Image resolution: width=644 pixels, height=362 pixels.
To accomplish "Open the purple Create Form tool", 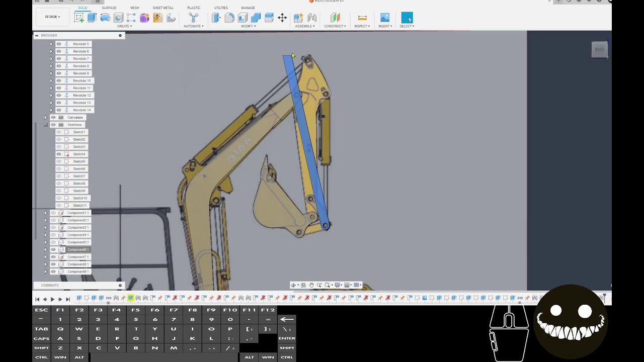I will tap(144, 18).
